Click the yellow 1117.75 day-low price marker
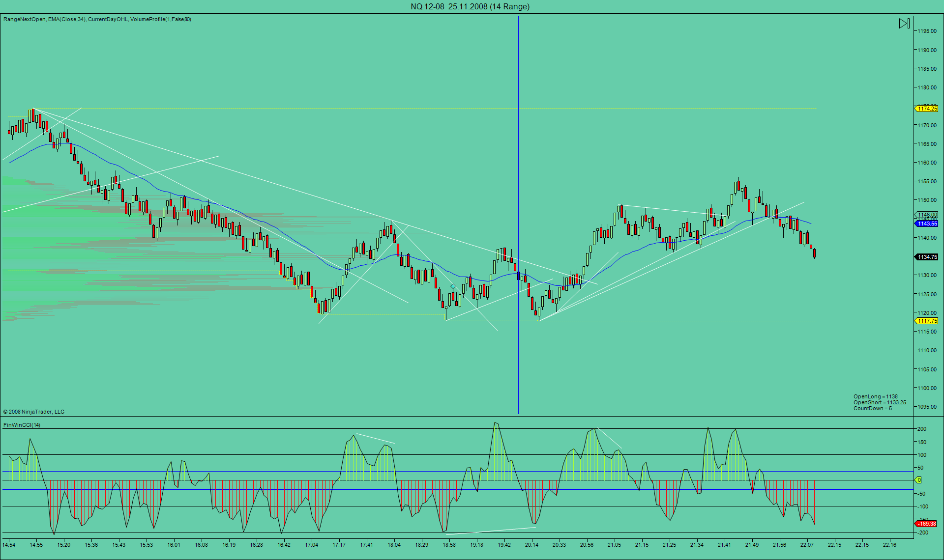944x560 pixels. (x=927, y=321)
